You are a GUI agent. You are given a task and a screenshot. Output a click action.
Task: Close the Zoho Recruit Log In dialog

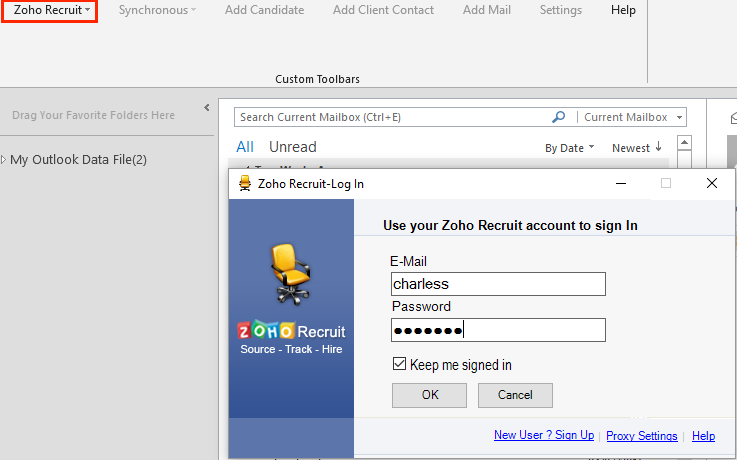(x=712, y=183)
